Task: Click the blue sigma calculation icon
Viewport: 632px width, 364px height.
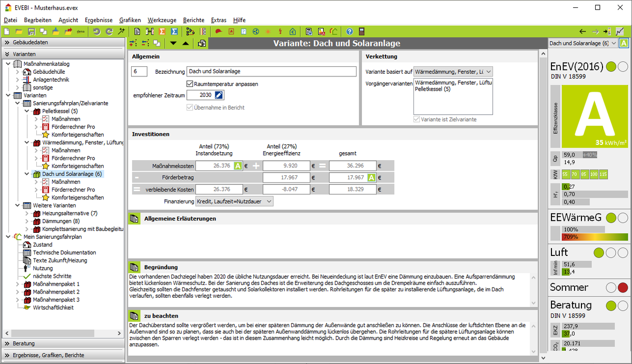Action: pos(174,32)
